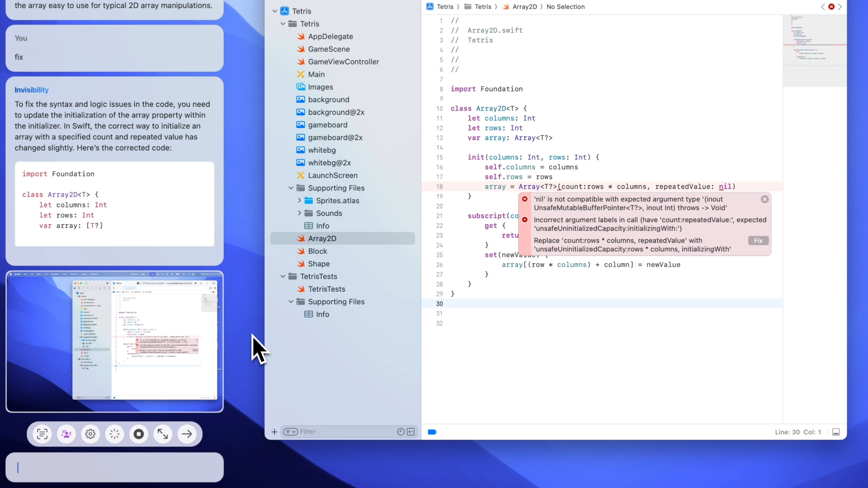
Task: Collapse the TetrisTests group
Action: (283, 277)
